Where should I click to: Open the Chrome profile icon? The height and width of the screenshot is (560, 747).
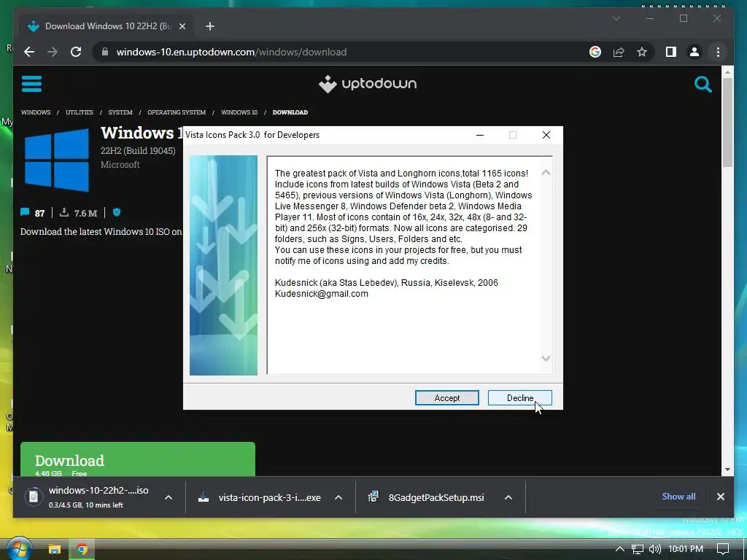click(694, 52)
